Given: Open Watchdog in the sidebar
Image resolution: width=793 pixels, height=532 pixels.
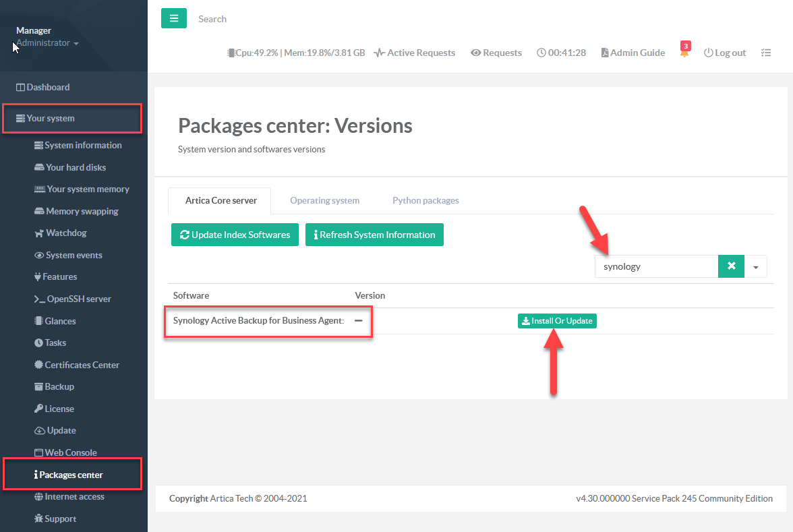Looking at the screenshot, I should tap(65, 233).
